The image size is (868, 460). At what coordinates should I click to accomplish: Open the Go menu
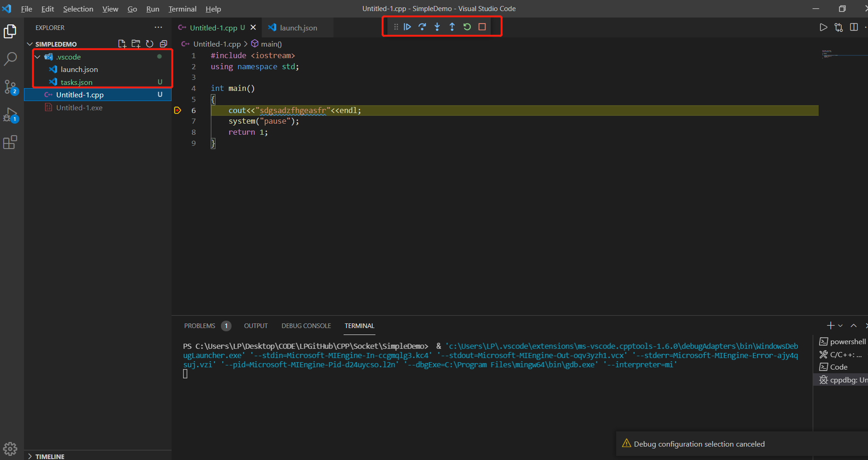(x=132, y=9)
